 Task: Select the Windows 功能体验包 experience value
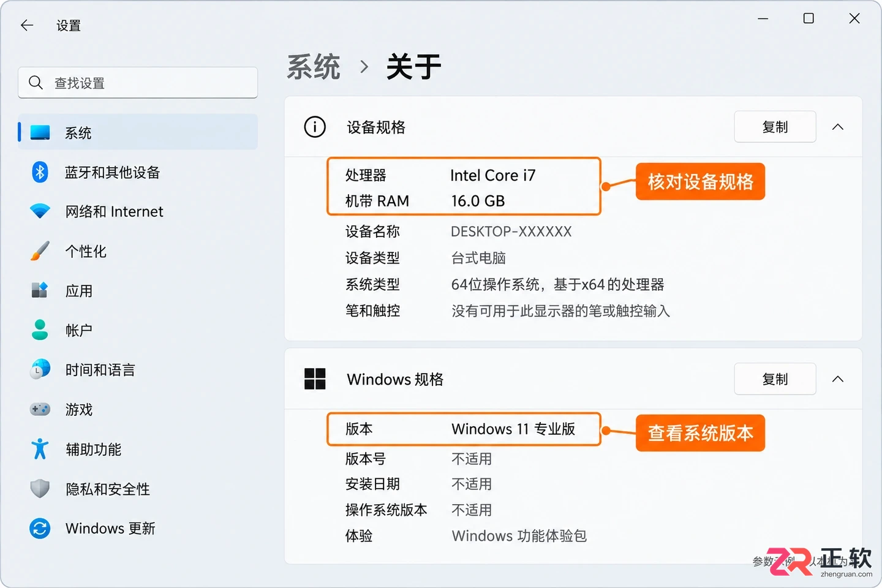click(519, 536)
